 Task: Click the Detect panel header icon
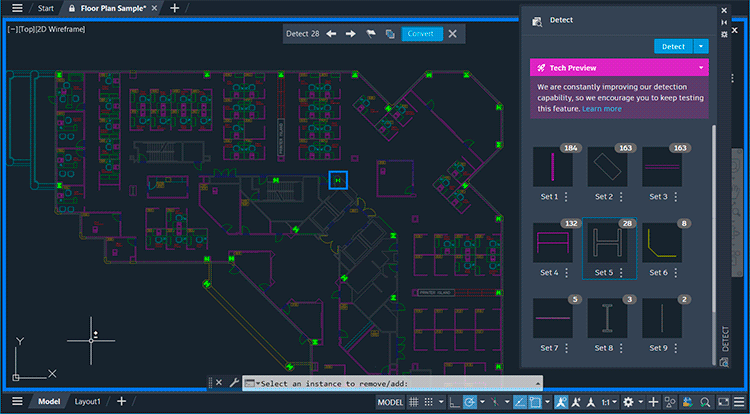coord(537,21)
